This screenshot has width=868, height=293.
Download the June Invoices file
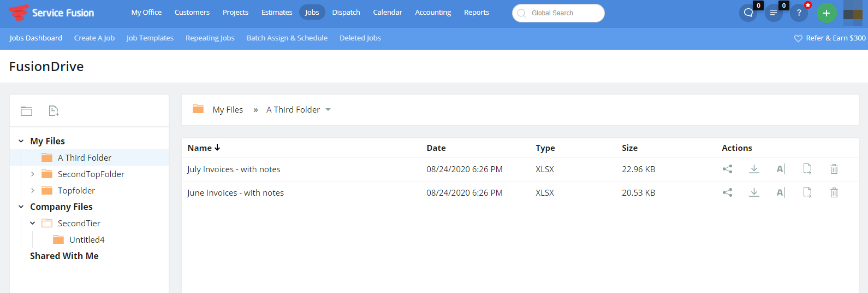(x=754, y=192)
